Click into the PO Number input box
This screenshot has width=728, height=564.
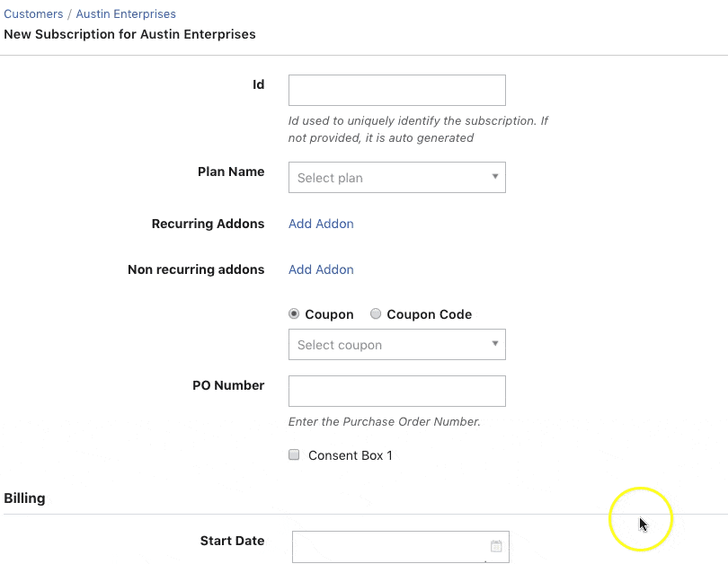pyautogui.click(x=396, y=391)
